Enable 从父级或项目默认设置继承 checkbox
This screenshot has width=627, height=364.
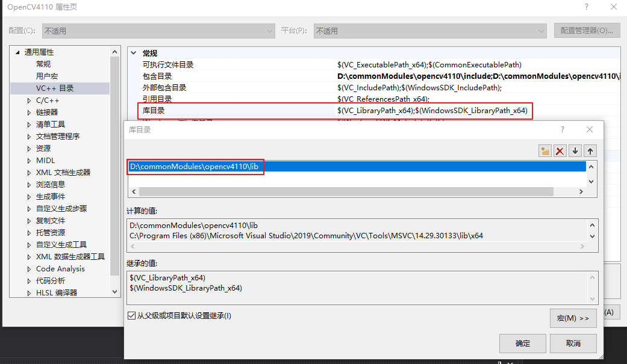point(131,315)
